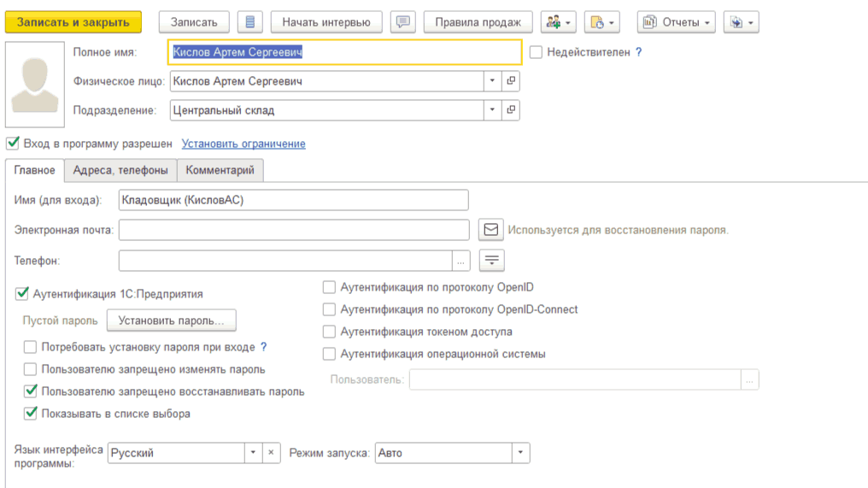Click Правила продаж button
The width and height of the screenshot is (868, 488).
click(478, 22)
